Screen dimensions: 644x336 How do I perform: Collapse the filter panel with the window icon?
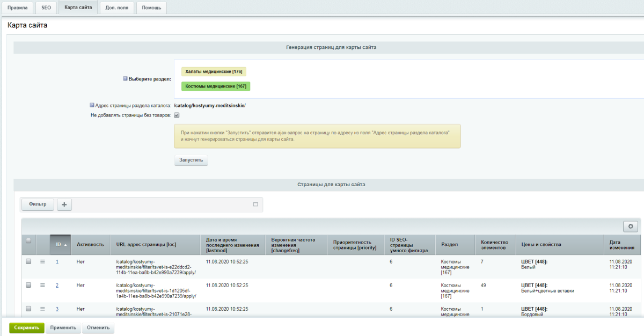[x=255, y=204]
